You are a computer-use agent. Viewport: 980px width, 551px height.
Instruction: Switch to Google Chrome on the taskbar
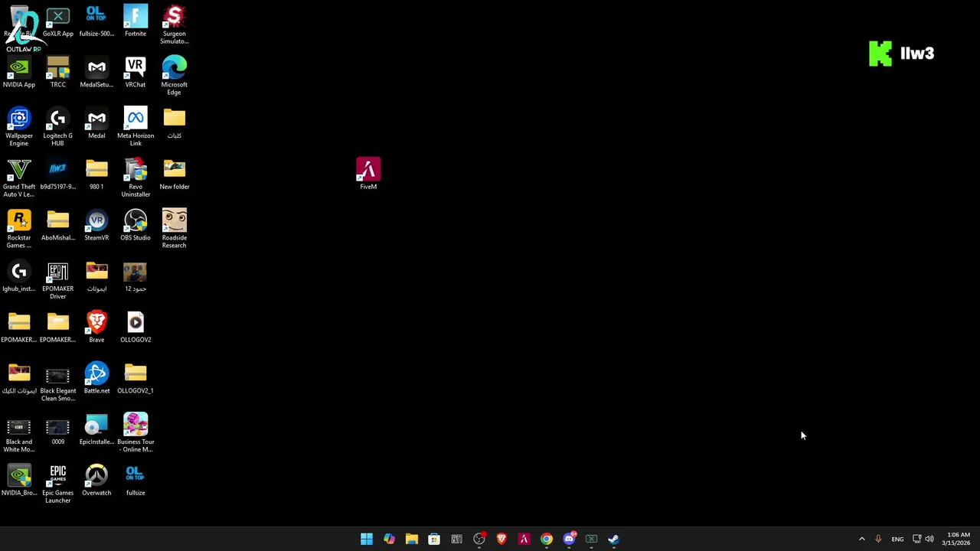click(547, 539)
